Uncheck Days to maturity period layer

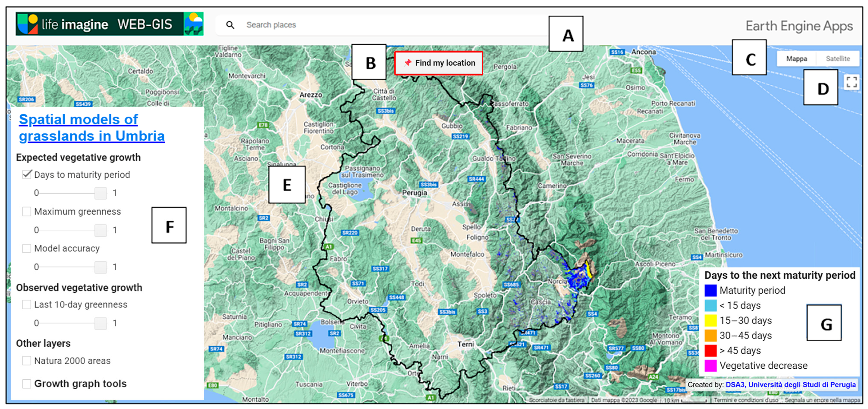click(x=27, y=174)
